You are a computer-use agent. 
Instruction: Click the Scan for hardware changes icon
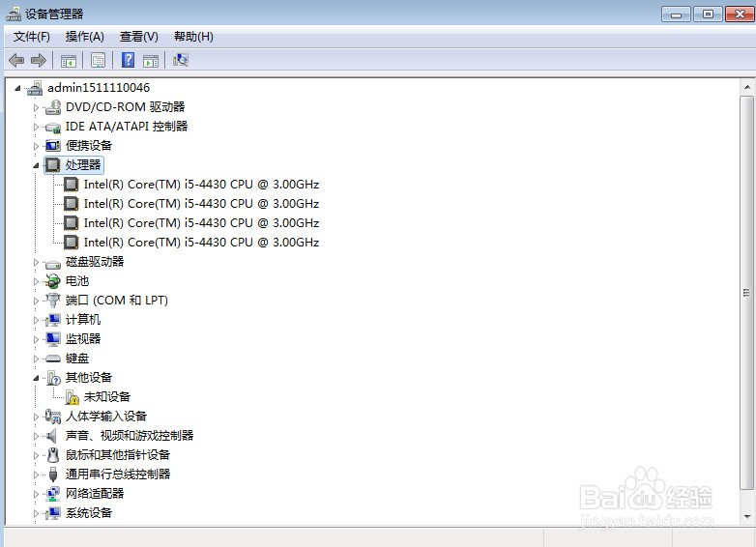pyautogui.click(x=181, y=60)
